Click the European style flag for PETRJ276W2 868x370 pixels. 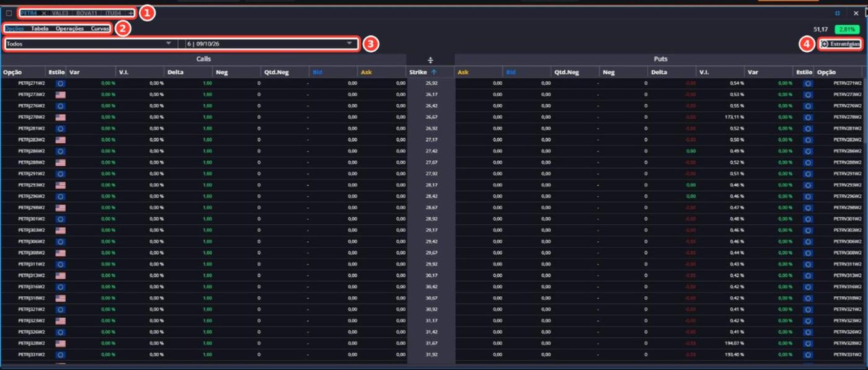[x=60, y=106]
